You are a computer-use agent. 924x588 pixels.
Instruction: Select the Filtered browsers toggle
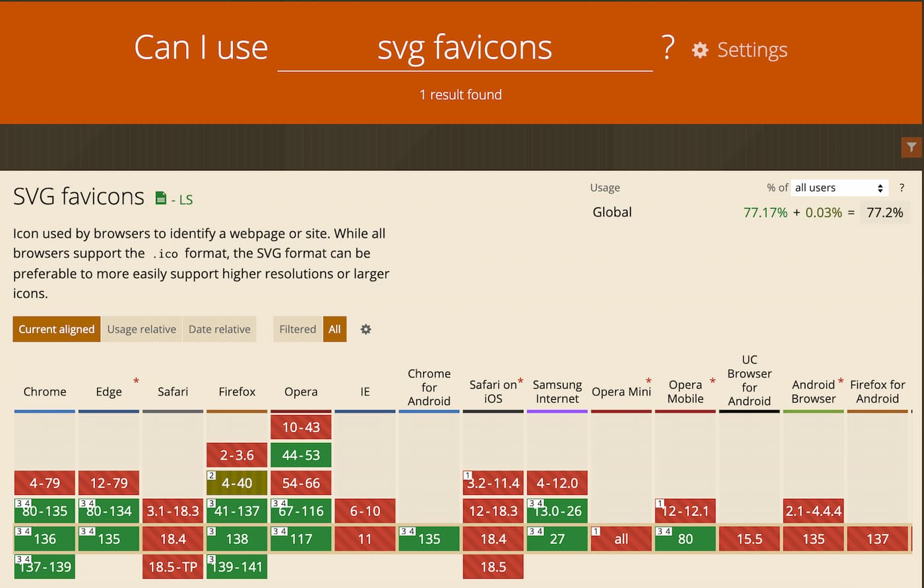tap(298, 329)
